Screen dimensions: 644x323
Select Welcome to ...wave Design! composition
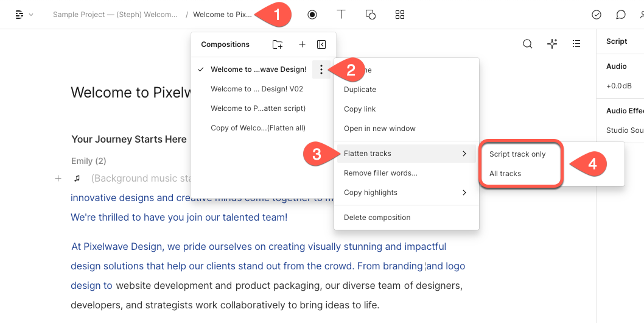(258, 69)
